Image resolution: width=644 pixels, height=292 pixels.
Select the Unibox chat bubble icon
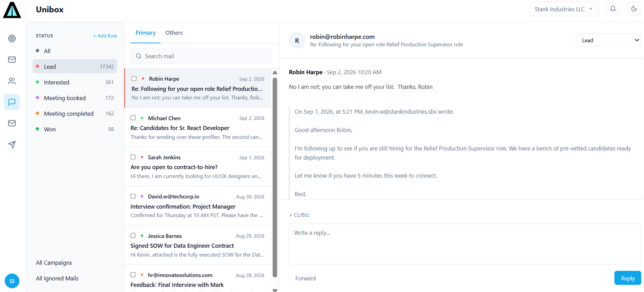point(12,102)
